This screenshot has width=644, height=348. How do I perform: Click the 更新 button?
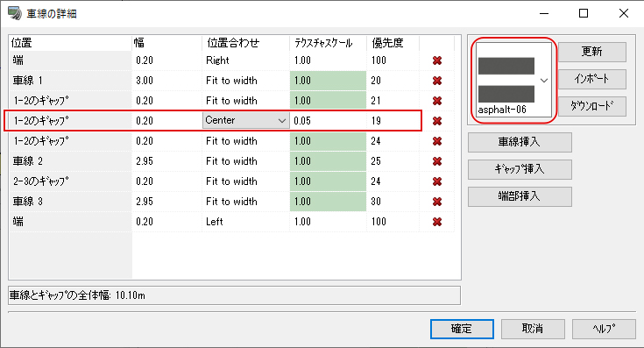[x=591, y=52]
